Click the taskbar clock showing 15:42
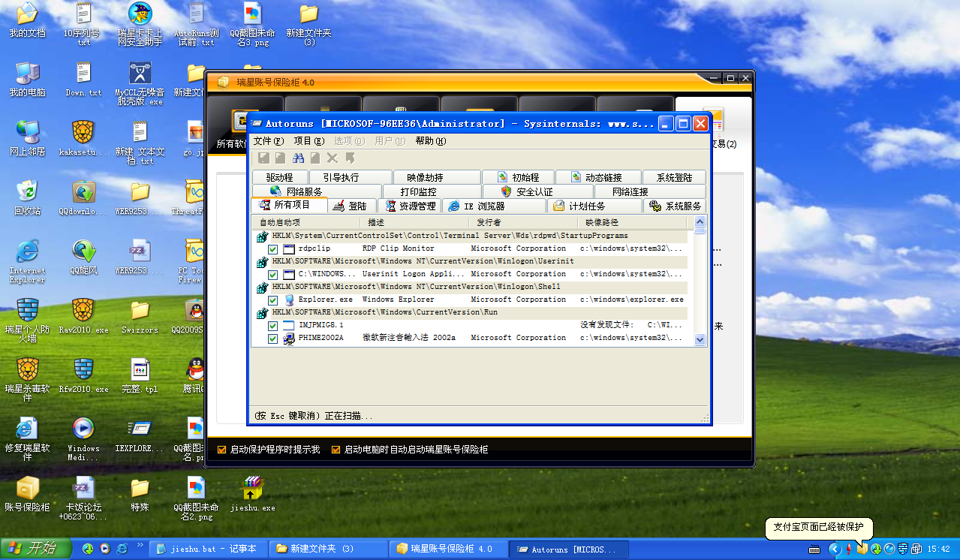960x560 pixels. point(939,549)
